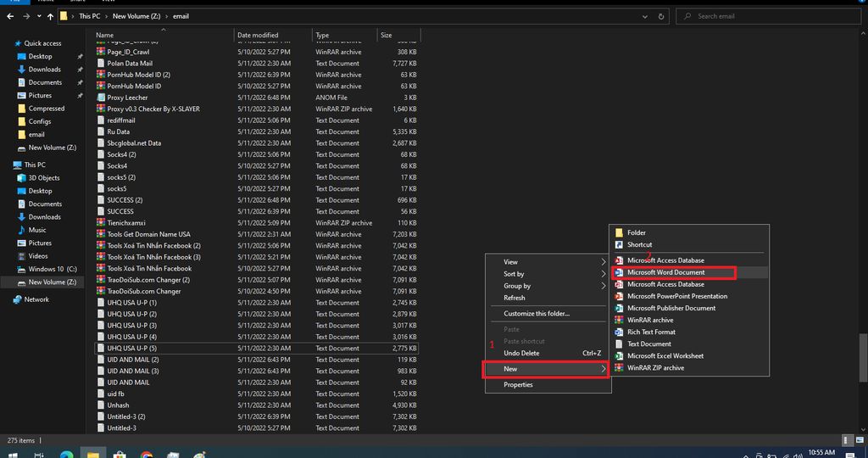Select Tools Get Domain Name USA icon
The image size is (868, 458).
tap(101, 234)
